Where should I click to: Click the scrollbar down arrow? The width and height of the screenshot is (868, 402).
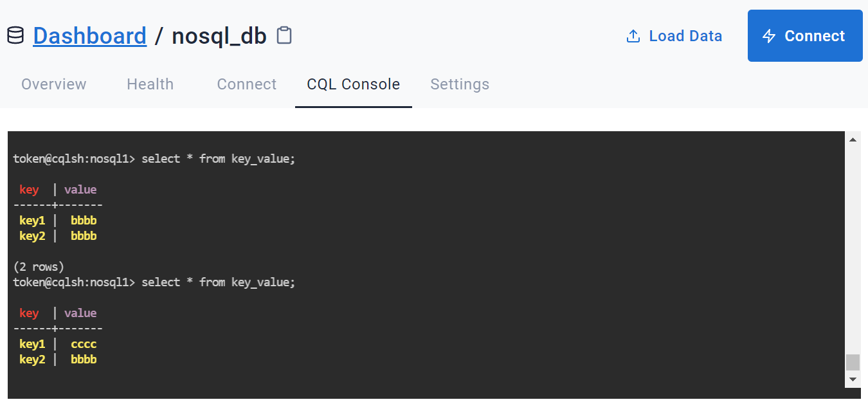pos(853,379)
